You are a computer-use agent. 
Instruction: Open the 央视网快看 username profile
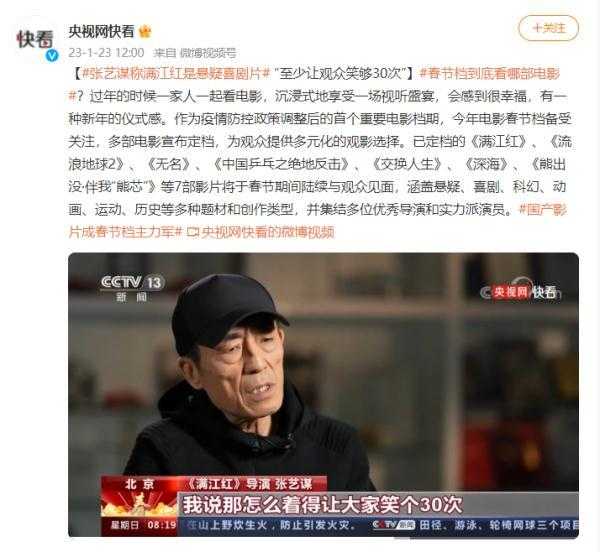coord(101,32)
